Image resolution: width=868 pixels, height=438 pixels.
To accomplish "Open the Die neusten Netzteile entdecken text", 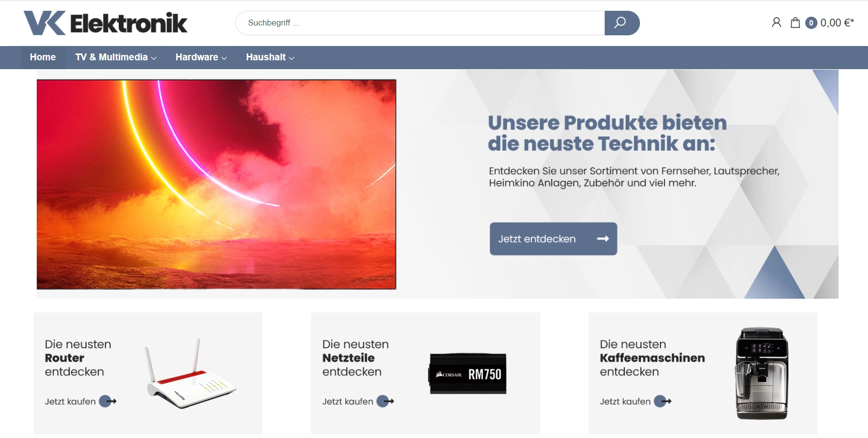I will tap(356, 358).
